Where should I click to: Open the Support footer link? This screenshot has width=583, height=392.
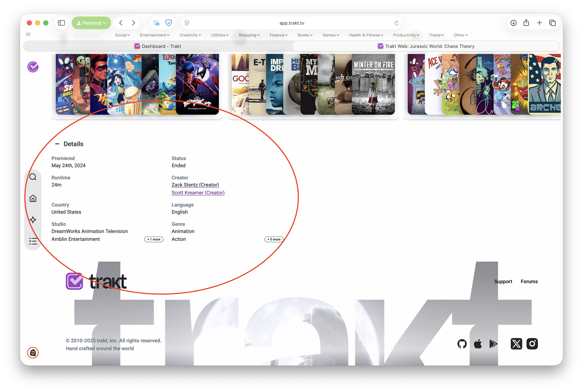click(503, 281)
